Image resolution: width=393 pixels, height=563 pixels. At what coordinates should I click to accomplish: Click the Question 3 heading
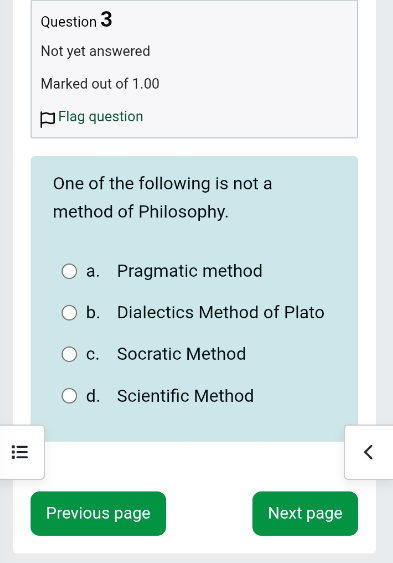76,20
